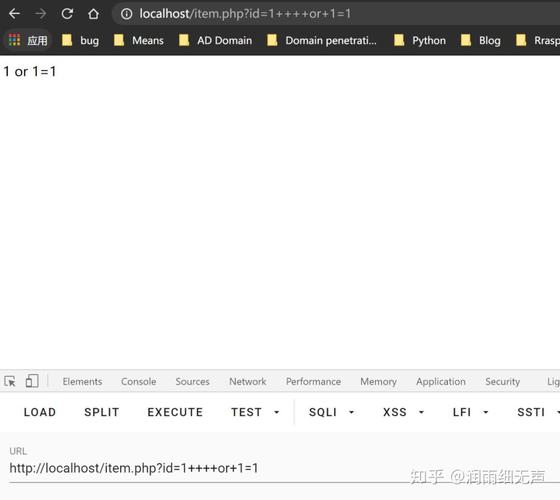Click the browser back arrow
The image size is (560, 500).
(14, 14)
